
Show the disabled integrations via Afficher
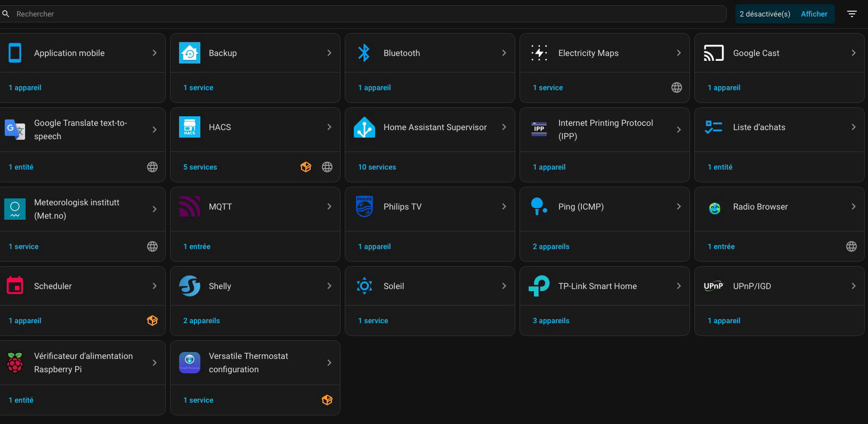pyautogui.click(x=814, y=14)
